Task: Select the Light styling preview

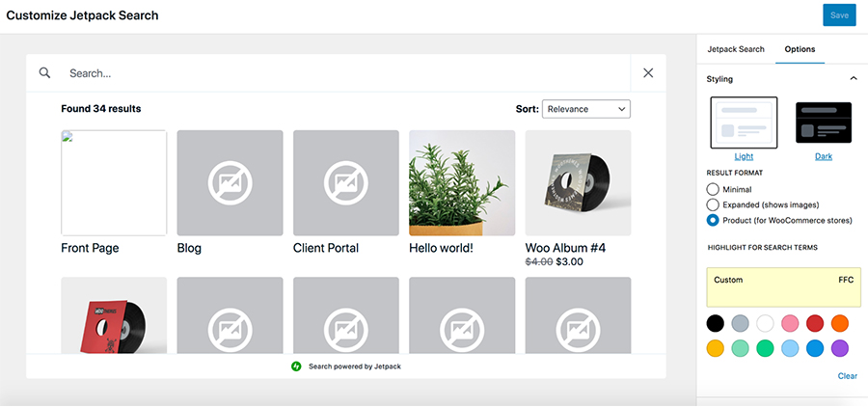Action: pos(744,122)
